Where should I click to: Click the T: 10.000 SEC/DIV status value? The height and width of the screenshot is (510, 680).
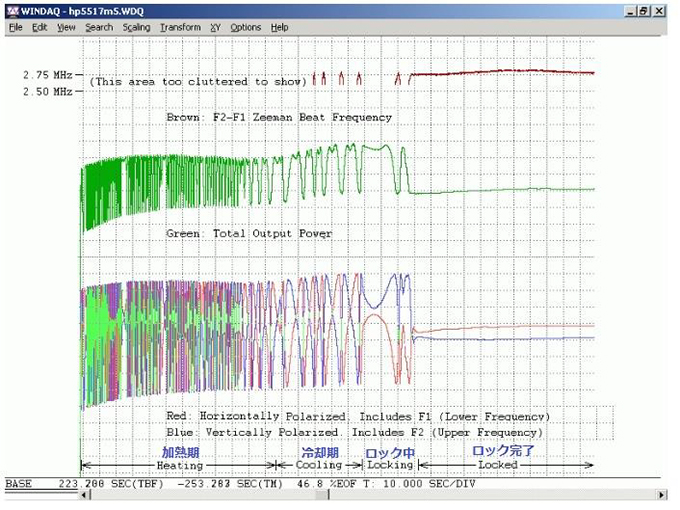[x=417, y=483]
